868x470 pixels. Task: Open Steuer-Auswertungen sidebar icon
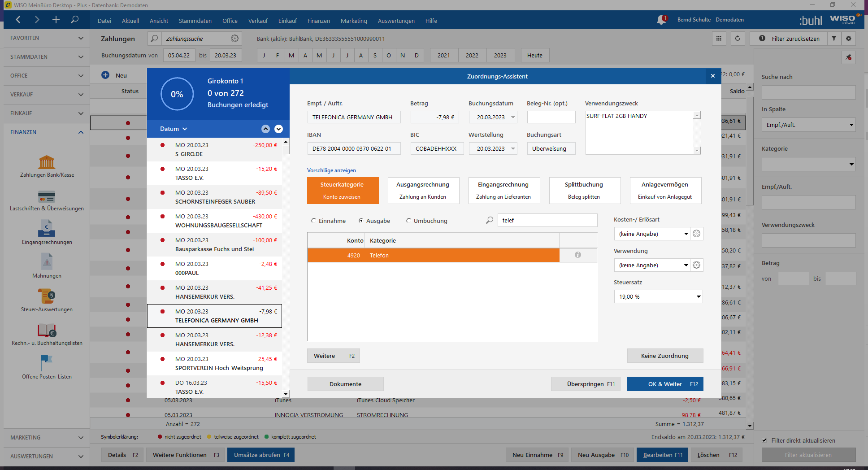(x=47, y=296)
